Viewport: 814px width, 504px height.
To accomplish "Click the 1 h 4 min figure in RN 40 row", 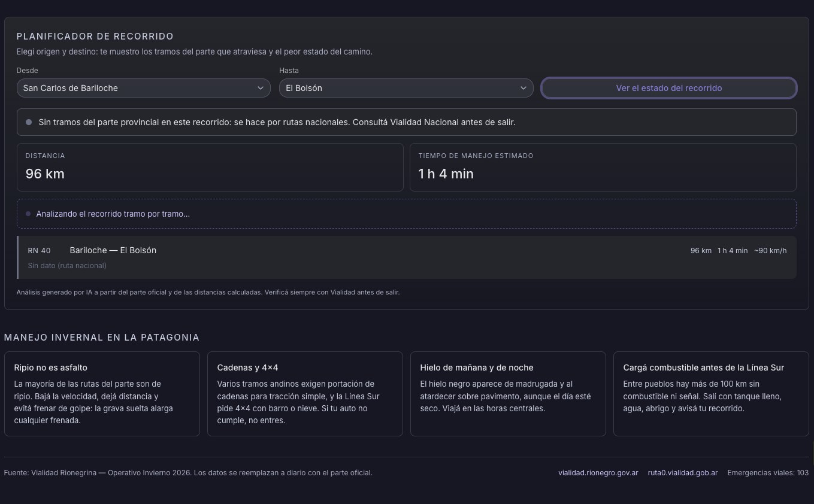I will (733, 251).
